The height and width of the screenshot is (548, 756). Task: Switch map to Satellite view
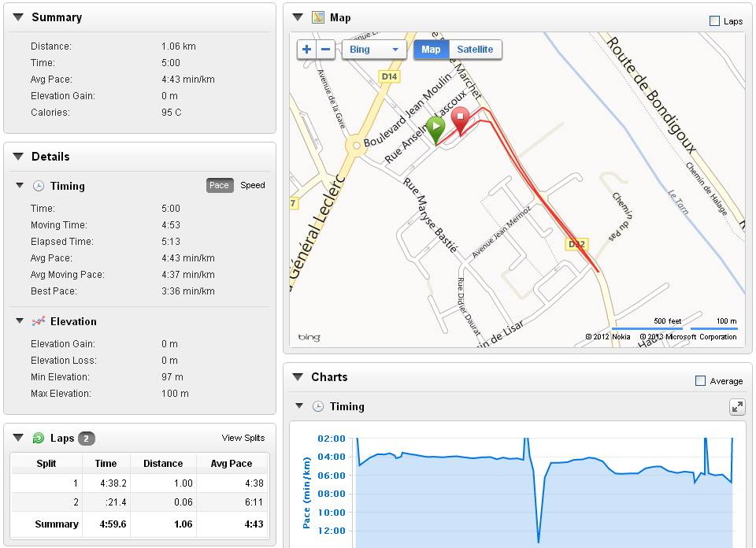pyautogui.click(x=475, y=50)
